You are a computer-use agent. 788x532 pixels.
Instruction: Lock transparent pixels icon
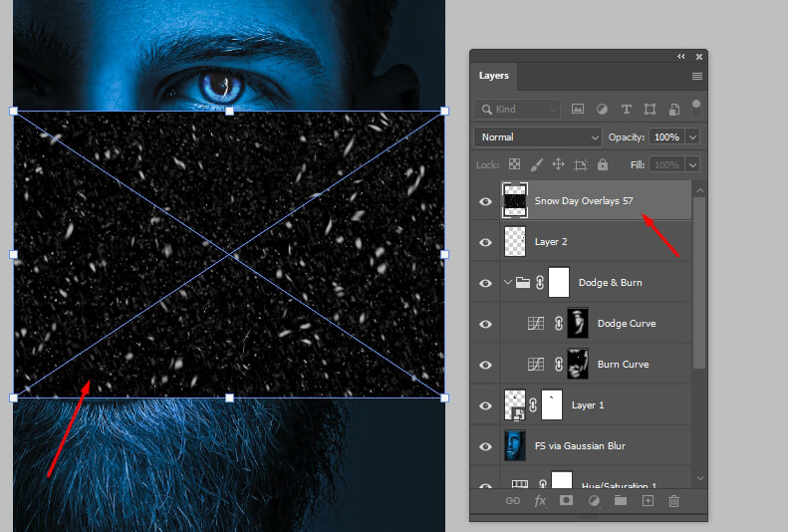coord(514,164)
